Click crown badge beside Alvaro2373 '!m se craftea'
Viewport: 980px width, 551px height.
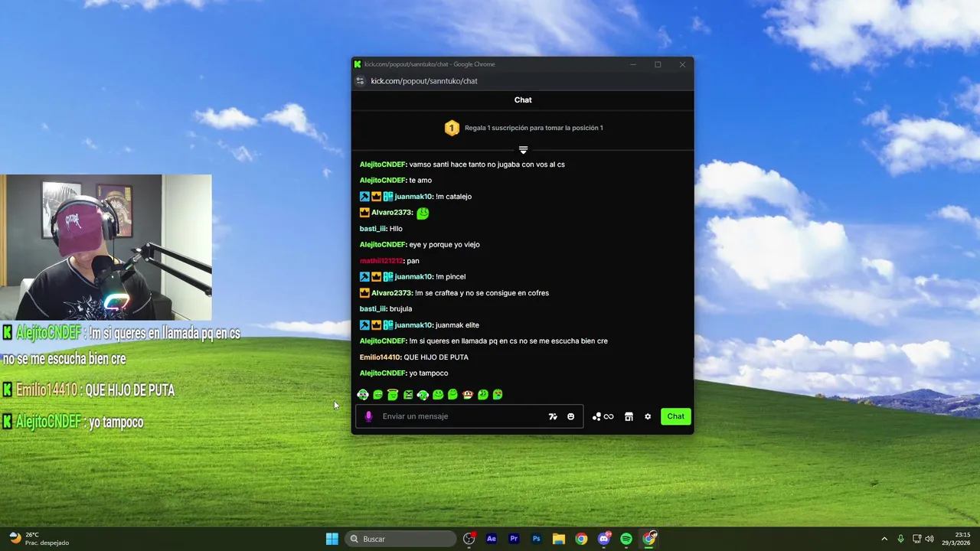364,293
